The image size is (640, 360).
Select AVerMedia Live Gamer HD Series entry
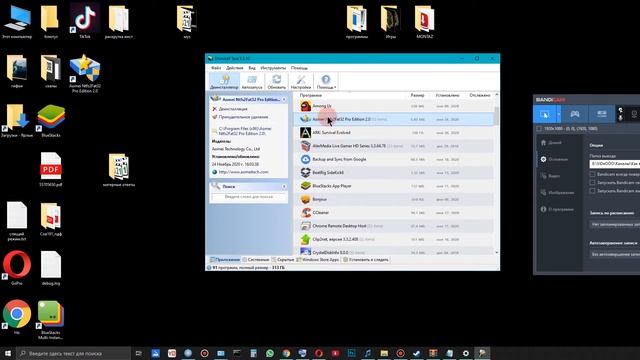coord(394,146)
